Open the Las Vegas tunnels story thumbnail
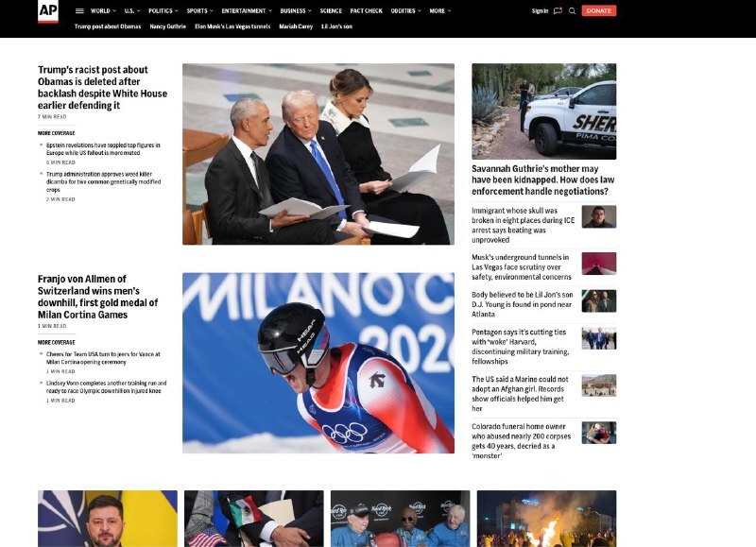Image resolution: width=756 pixels, height=547 pixels. 598,263
